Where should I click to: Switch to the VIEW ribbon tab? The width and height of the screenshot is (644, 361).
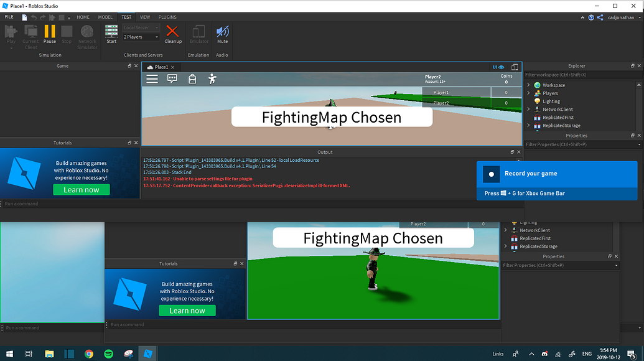point(144,17)
